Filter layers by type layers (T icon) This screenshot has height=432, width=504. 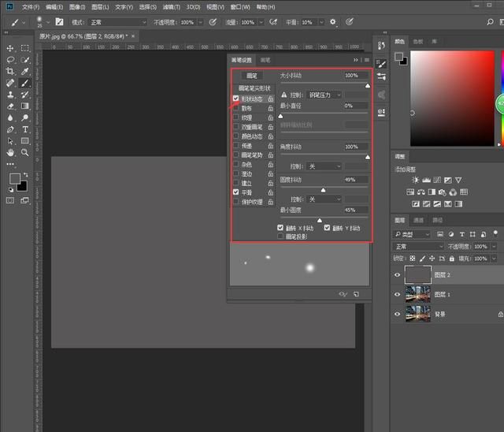tap(462, 234)
